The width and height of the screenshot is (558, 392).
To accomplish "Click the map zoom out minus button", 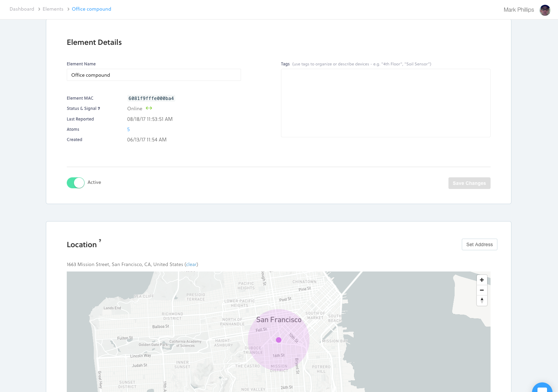I will [x=482, y=290].
